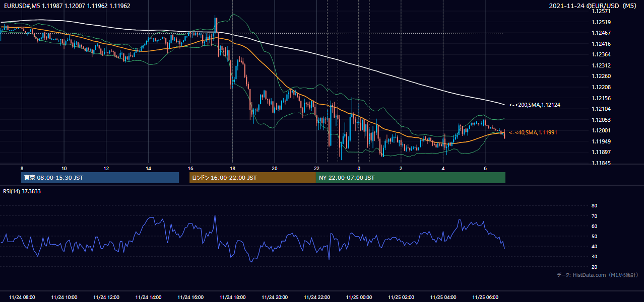The width and height of the screenshot is (644, 302).
Task: Click RSI axis level 80
Action: 594,206
